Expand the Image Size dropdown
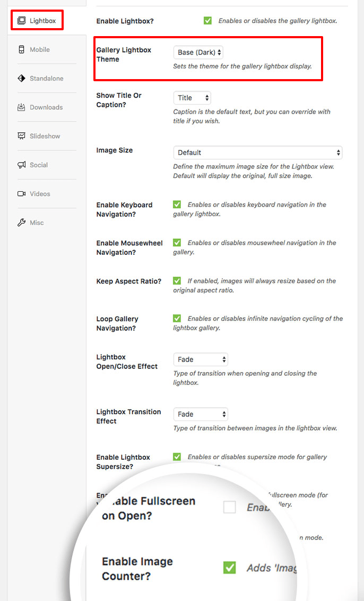This screenshot has width=364, height=601. pos(257,152)
